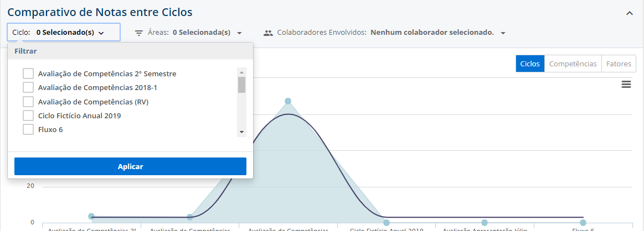This screenshot has height=231, width=644.
Task: Switch to the Fatores tab
Action: click(x=618, y=64)
